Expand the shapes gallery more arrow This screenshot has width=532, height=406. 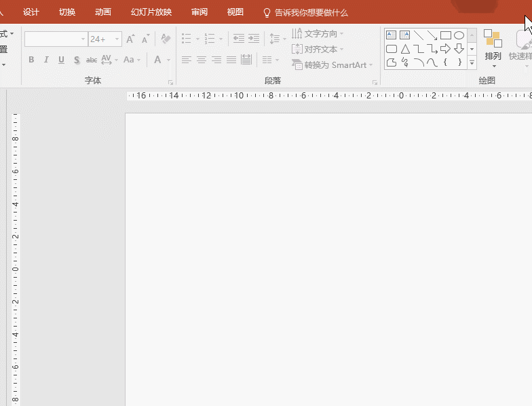click(x=472, y=63)
